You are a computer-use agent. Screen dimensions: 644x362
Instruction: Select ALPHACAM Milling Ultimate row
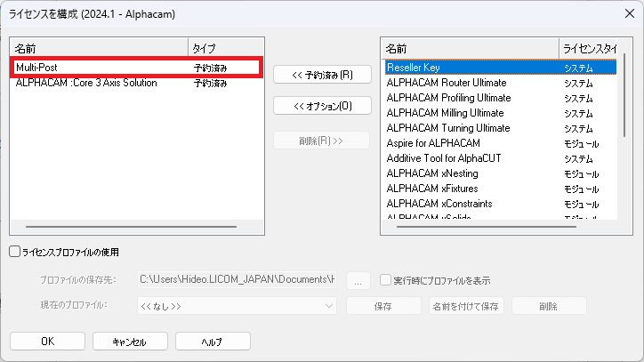click(x=501, y=113)
